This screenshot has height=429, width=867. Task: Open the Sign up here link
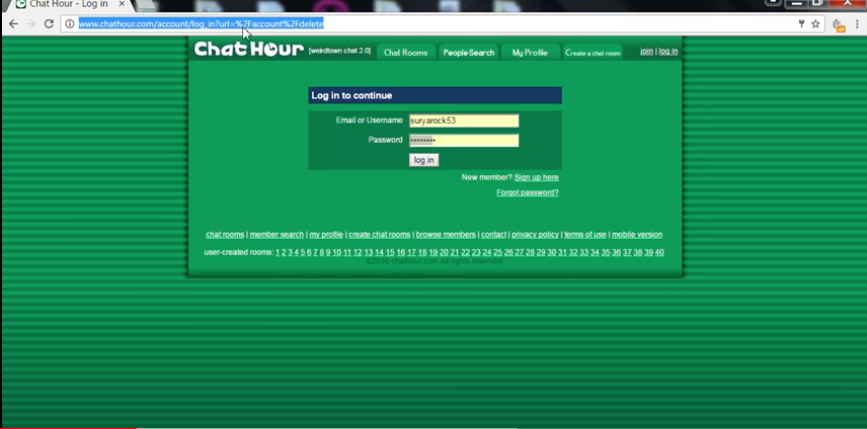point(536,177)
